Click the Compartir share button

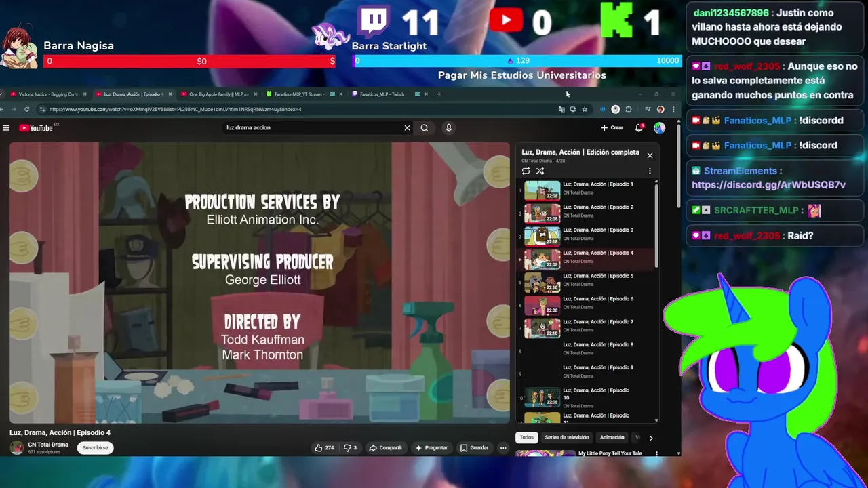[386, 448]
